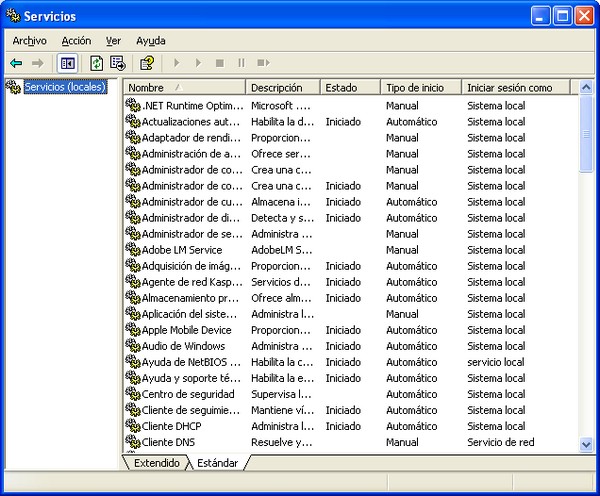Viewport: 600px width, 496px height.
Task: Click the Stop service square icon
Action: pyautogui.click(x=220, y=63)
